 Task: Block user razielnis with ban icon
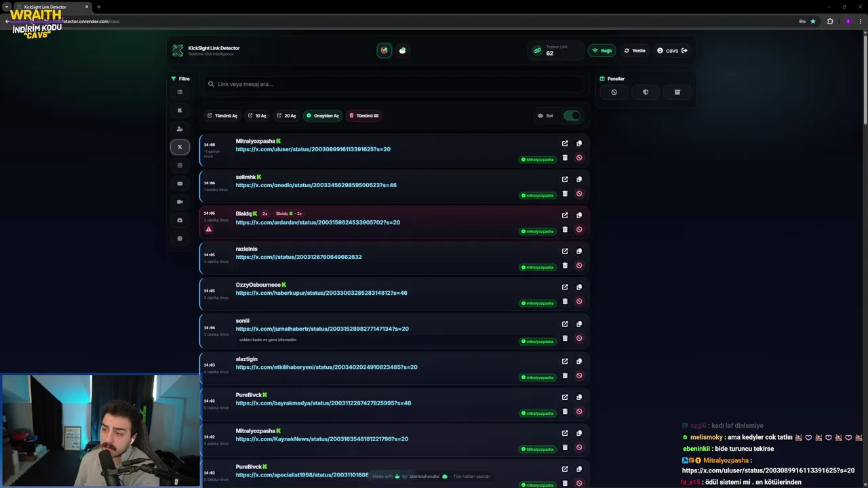[579, 266]
